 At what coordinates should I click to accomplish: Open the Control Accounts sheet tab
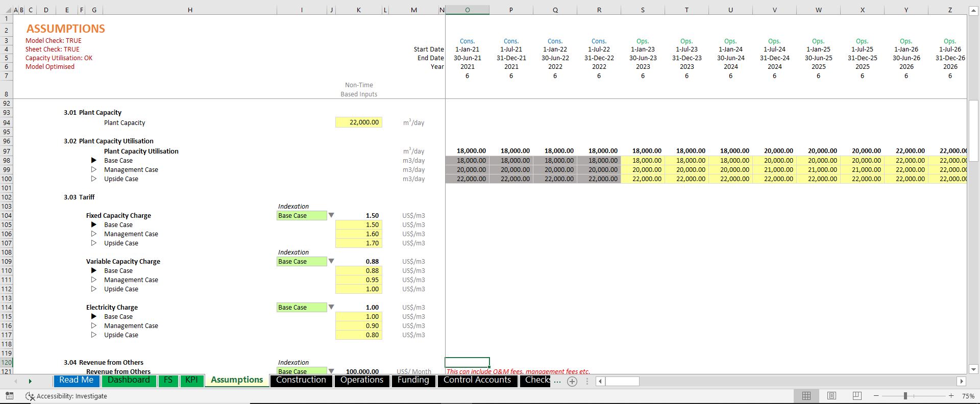click(477, 381)
